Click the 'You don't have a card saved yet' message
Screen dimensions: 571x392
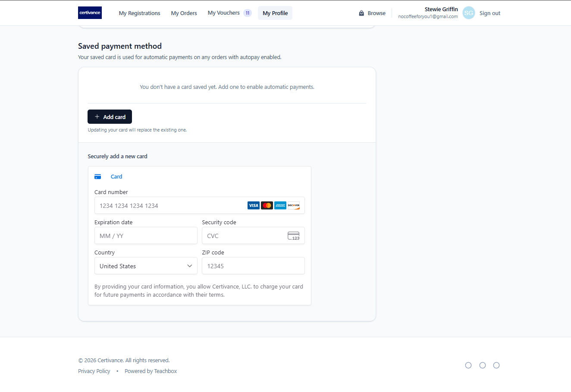[227, 87]
